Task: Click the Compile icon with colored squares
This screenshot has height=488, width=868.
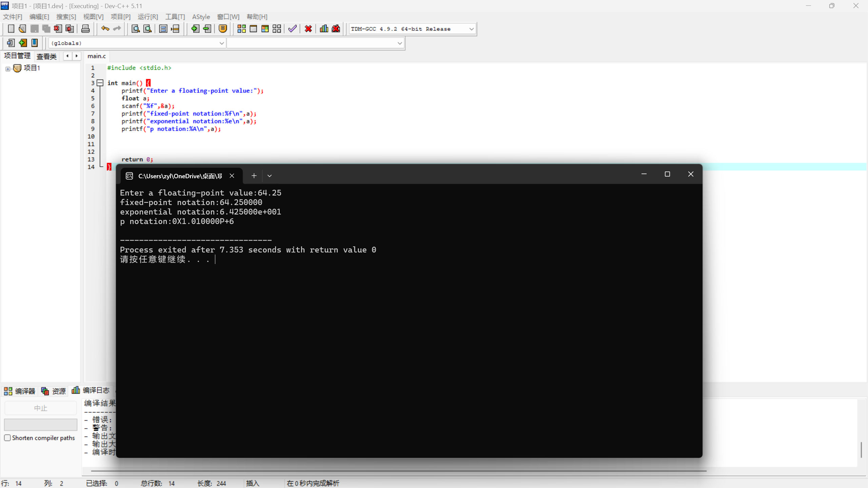Action: 241,29
